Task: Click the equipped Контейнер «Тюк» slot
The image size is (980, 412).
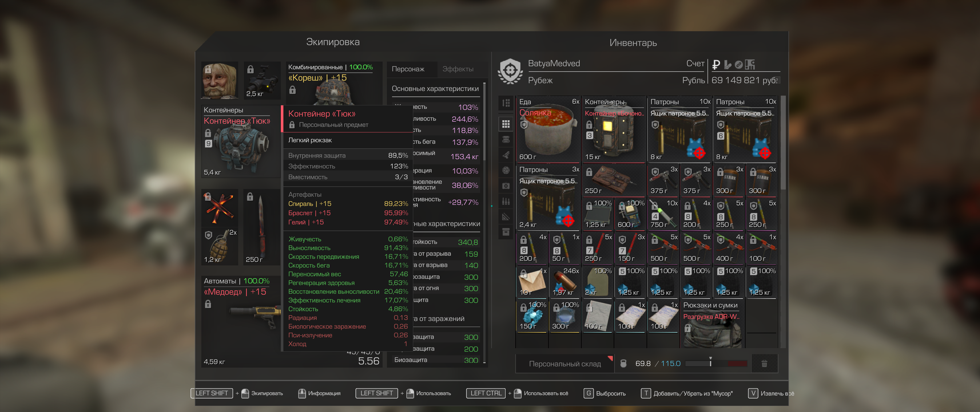Action: 241,141
